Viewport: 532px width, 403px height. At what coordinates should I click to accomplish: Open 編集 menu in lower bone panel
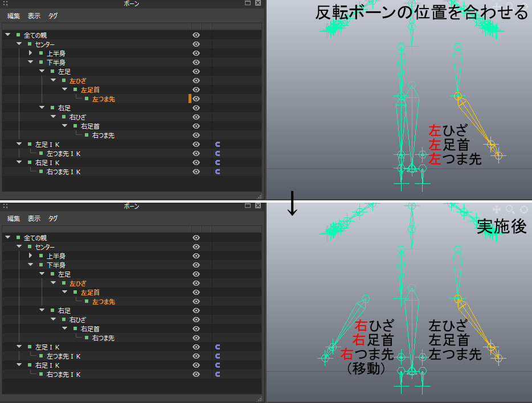click(x=14, y=219)
